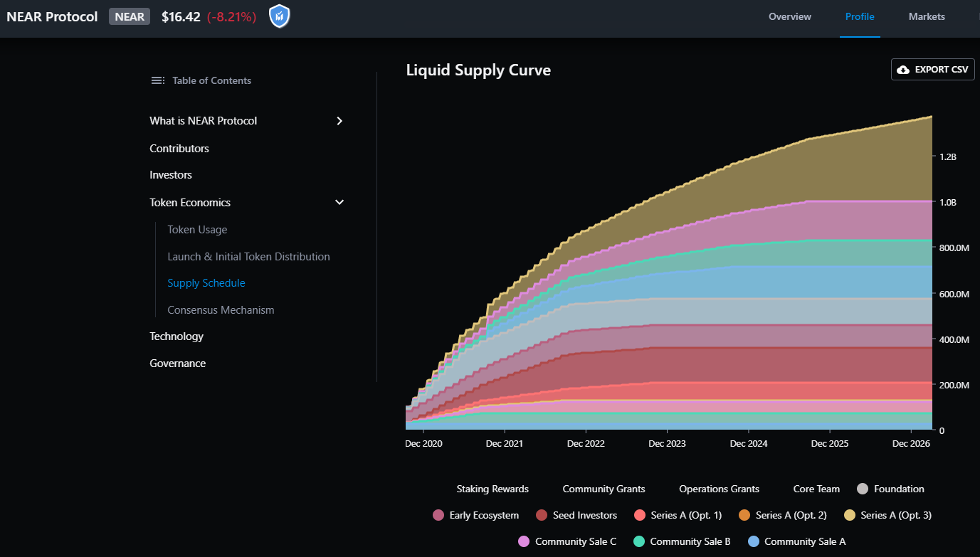
Task: Click the NEAR Protocol title
Action: tap(52, 16)
